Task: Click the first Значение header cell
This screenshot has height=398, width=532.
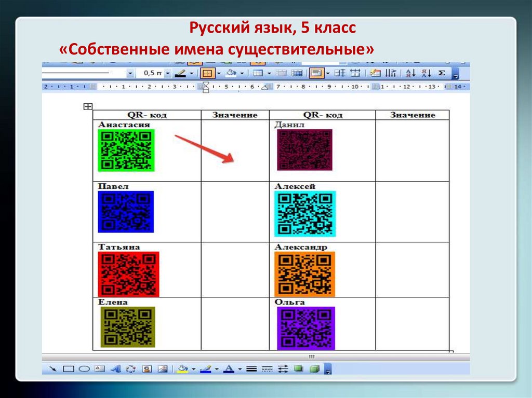Action: 235,115
